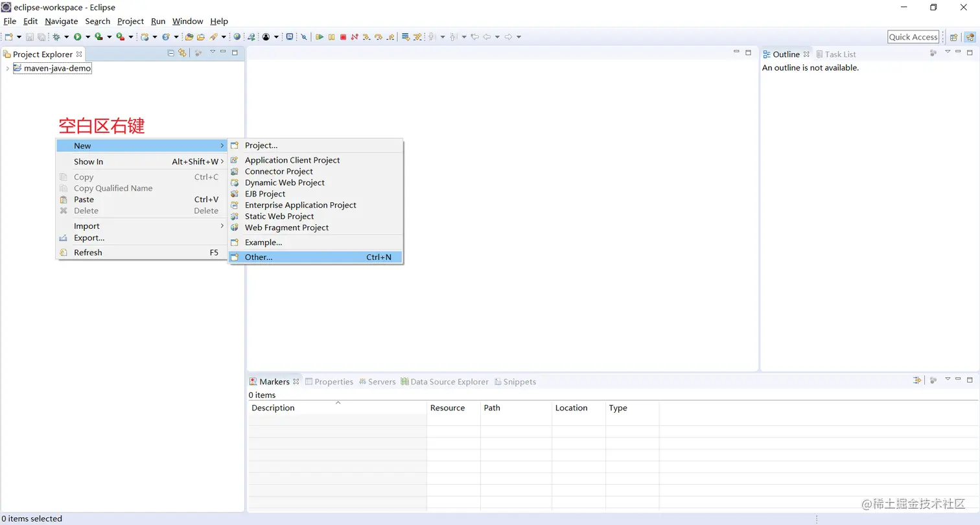Click the green Resume debug icon
This screenshot has width=980, height=525.
(x=320, y=37)
